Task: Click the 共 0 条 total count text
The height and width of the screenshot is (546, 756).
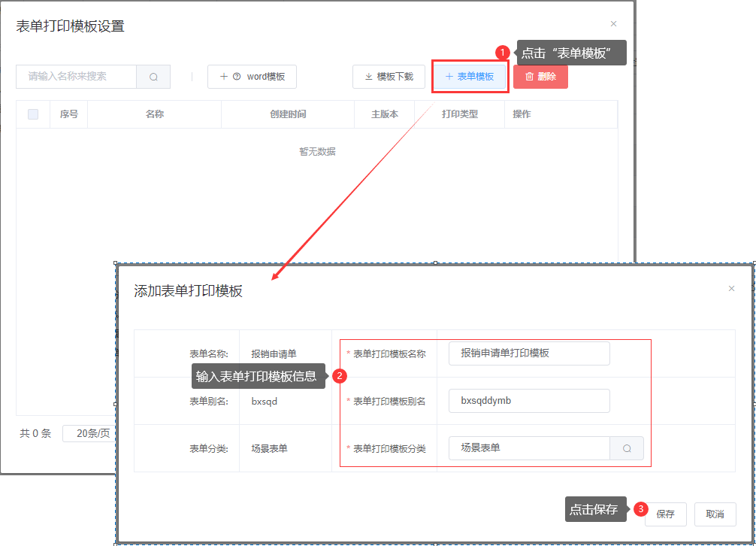Action: point(35,433)
